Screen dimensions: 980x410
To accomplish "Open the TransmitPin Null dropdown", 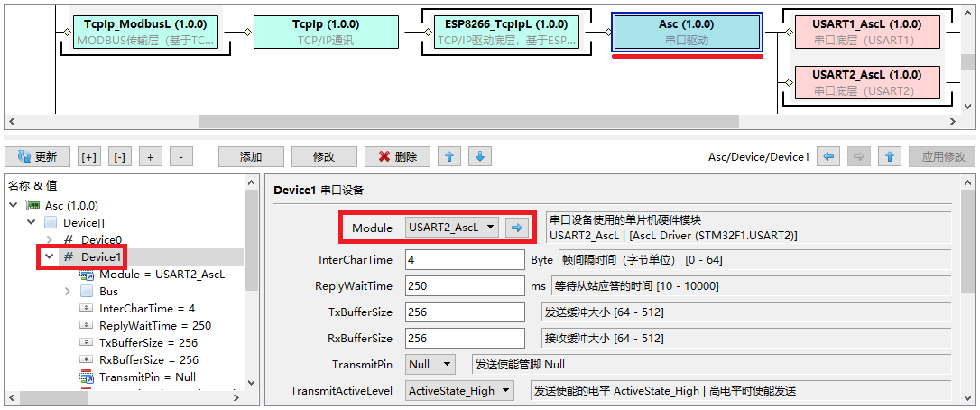I will (x=430, y=364).
